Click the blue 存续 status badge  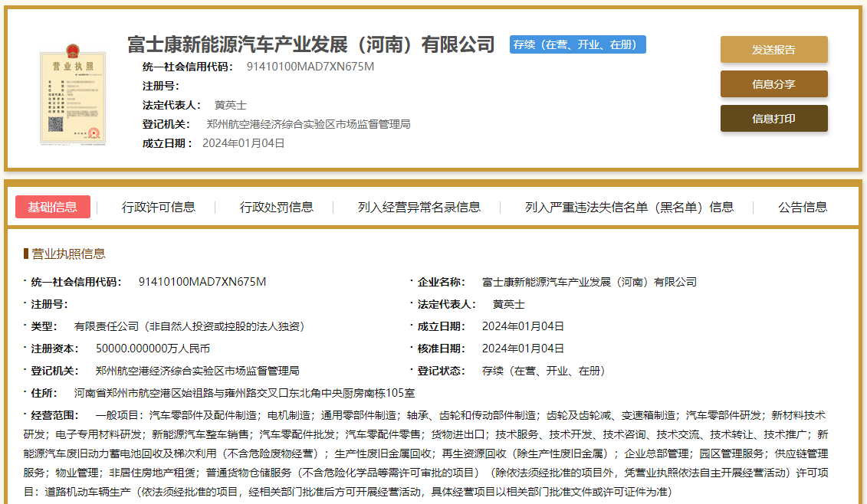[x=577, y=44]
